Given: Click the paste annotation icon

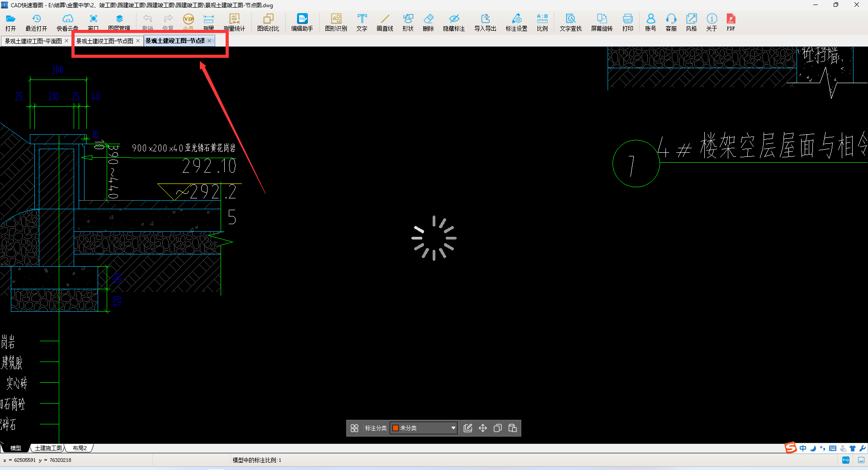Looking at the screenshot, I should tap(513, 428).
